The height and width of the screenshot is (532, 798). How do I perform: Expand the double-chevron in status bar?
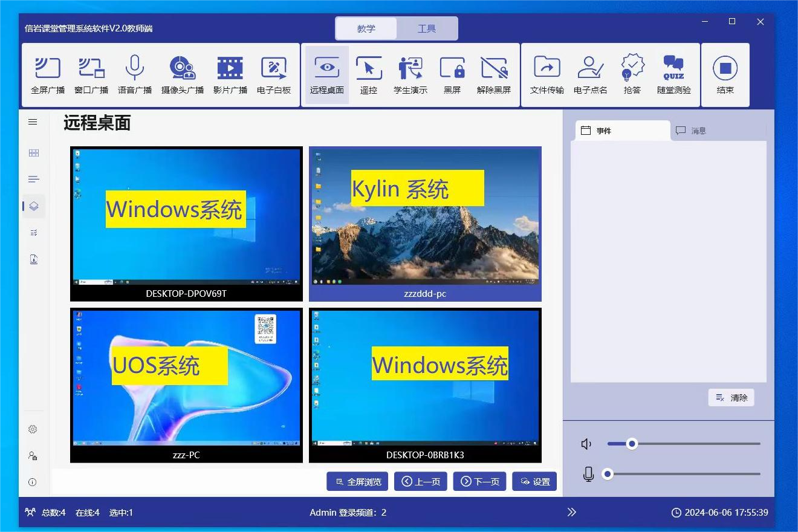tap(572, 513)
